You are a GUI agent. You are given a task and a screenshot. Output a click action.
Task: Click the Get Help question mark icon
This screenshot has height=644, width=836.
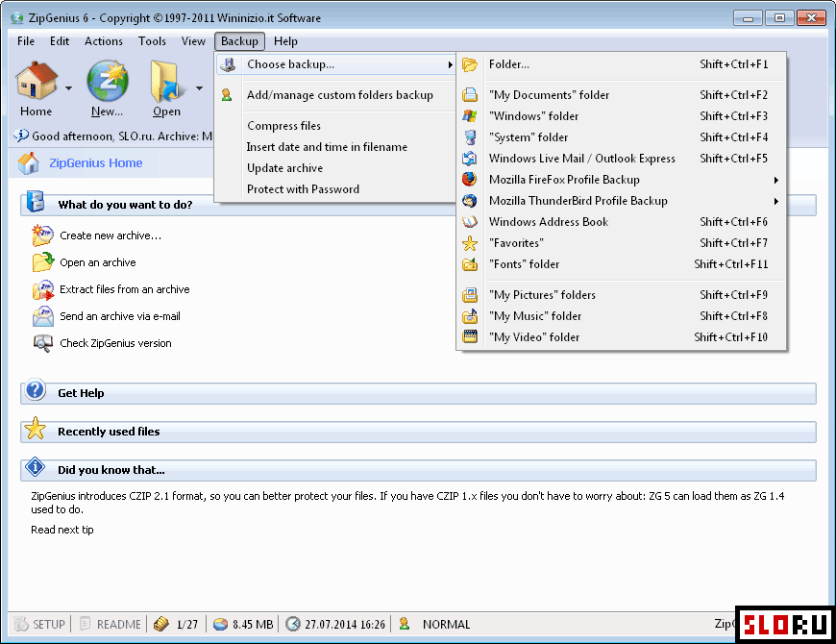click(x=36, y=390)
